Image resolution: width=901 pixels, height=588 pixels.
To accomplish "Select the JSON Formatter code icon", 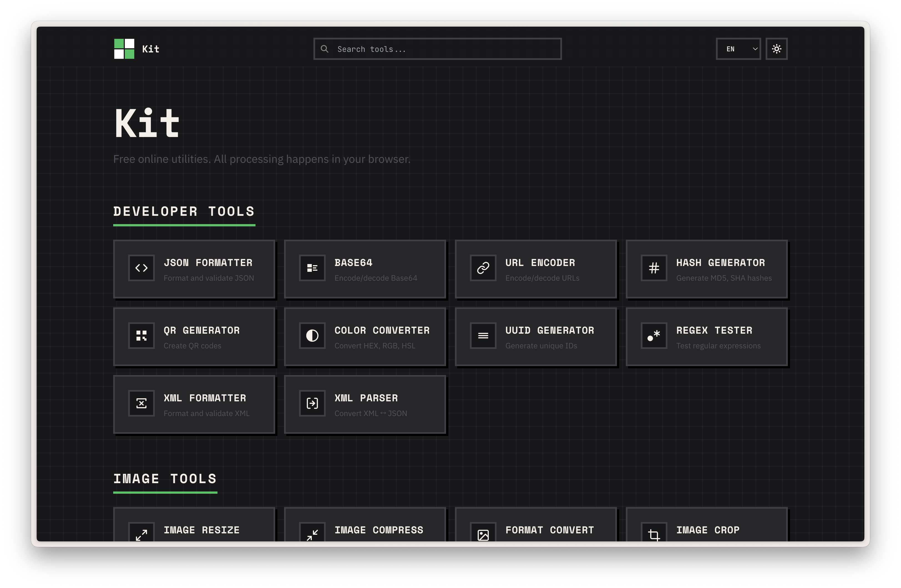I will coord(141,268).
